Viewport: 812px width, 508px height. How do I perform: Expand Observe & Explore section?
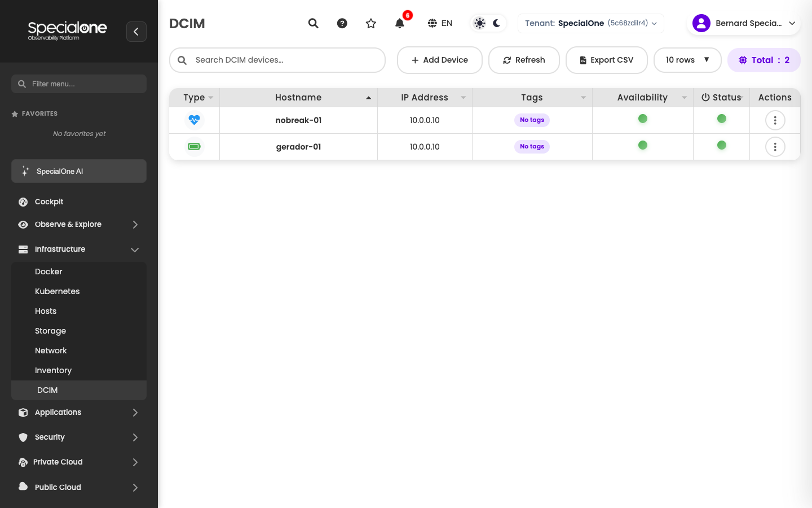pos(79,224)
